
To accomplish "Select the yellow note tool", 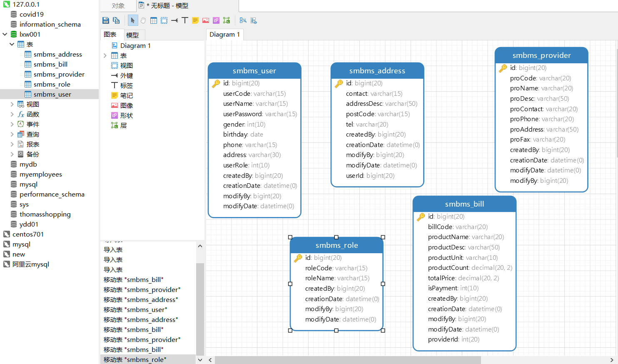I will [x=195, y=20].
